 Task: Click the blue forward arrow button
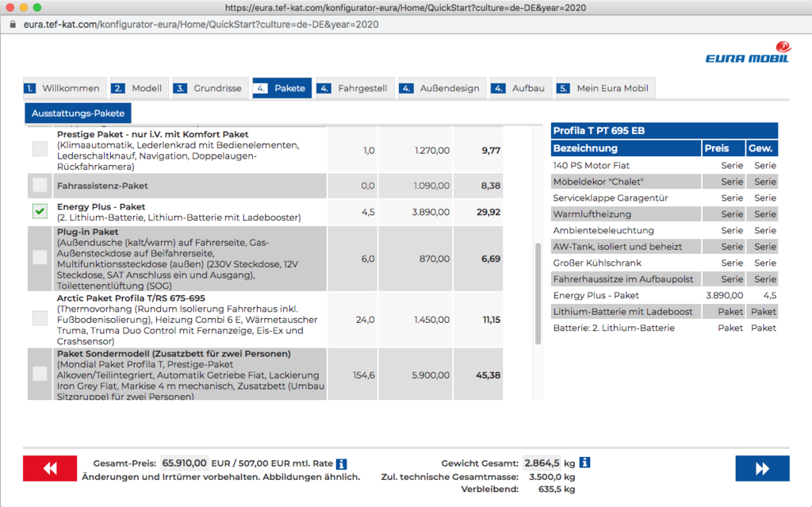tap(762, 468)
